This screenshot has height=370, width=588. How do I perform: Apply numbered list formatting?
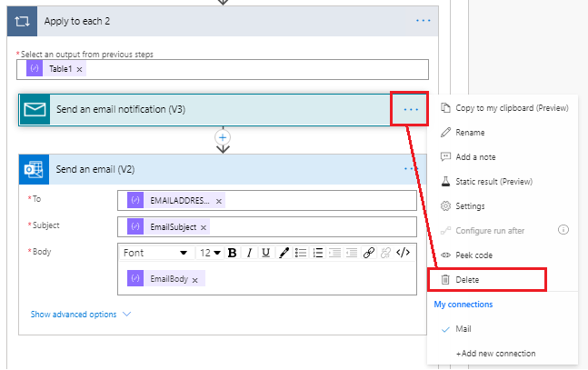(317, 253)
